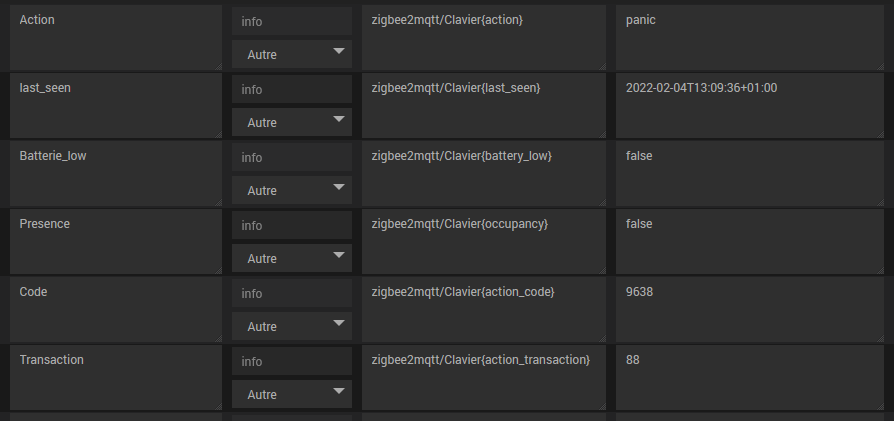
Task: Focus the zigbee2mqtt/Clavier{action_transaction} topic field
Action: [483, 377]
